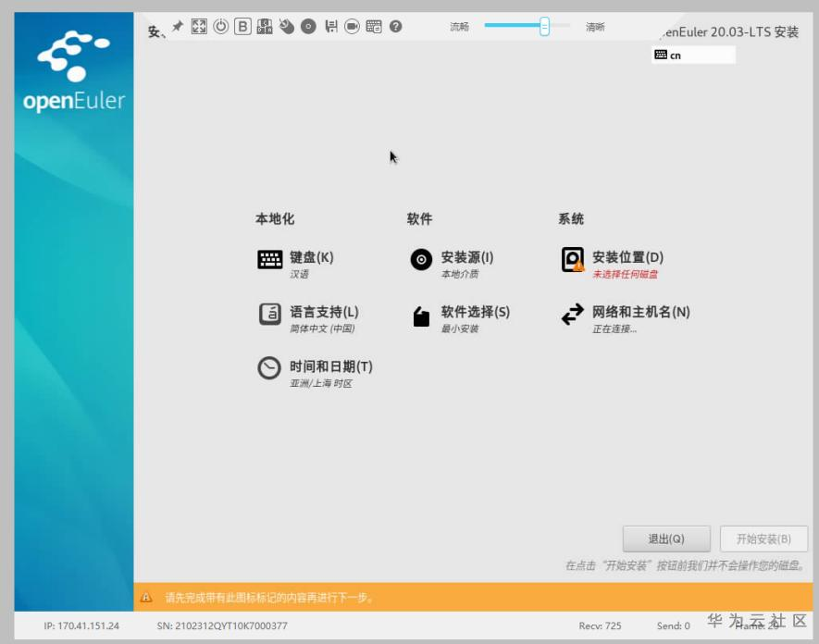Open 时间和日期(T) time and date settings
This screenshot has width=819, height=644.
tap(315, 373)
